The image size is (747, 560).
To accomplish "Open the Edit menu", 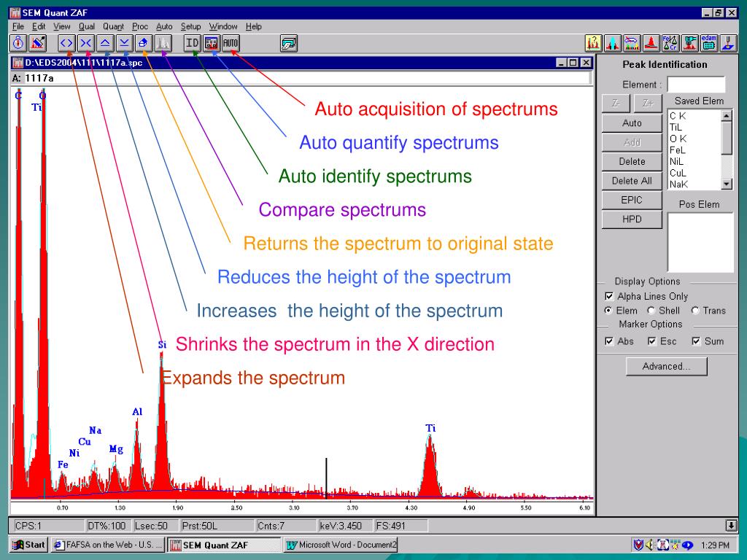I will 39,27.
